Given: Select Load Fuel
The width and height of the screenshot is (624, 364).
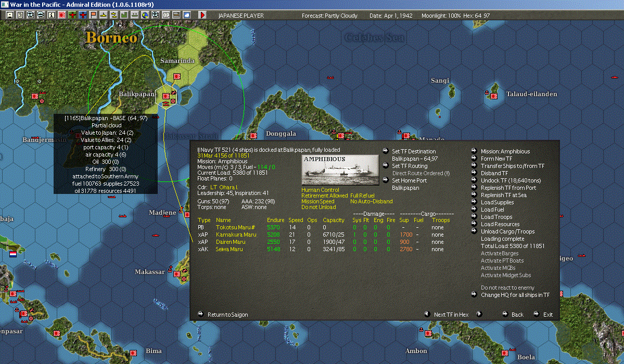Looking at the screenshot, I should (492, 210).
